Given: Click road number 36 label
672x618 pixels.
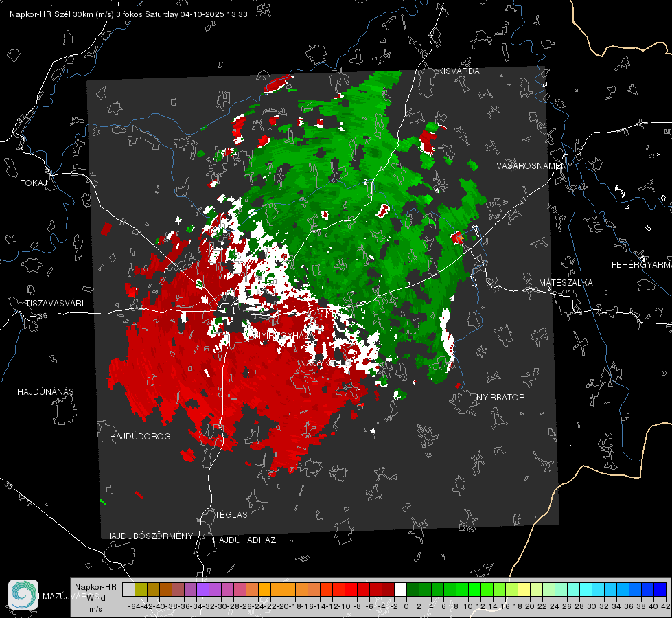Looking at the screenshot, I should [x=43, y=316].
